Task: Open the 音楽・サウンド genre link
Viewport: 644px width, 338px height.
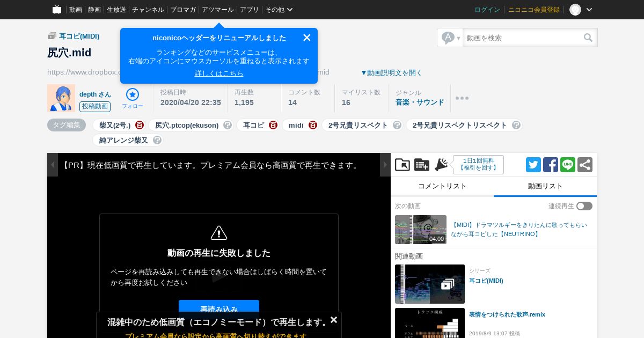Action: (420, 102)
